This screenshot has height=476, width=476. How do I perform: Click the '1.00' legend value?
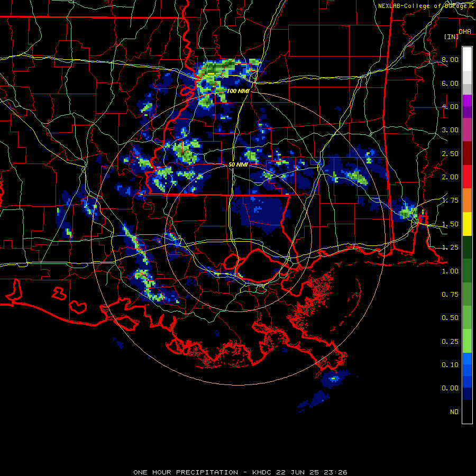coord(450,271)
